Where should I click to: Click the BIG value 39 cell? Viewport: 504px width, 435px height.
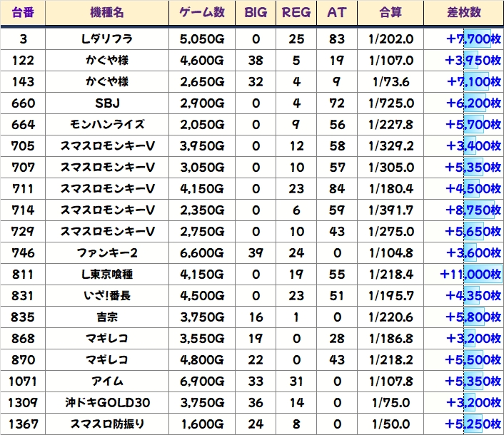(x=256, y=253)
